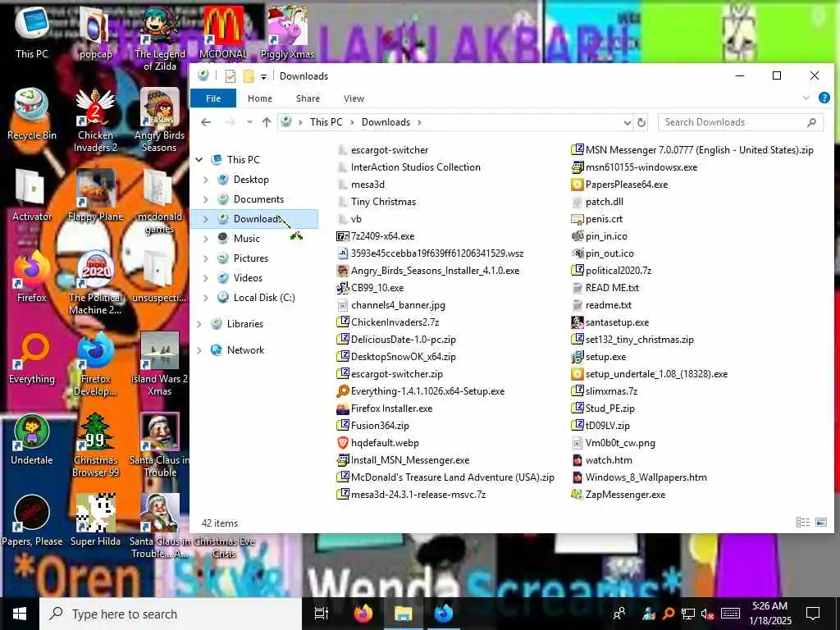Select the Firefox Installer.exe file
Image resolution: width=840 pixels, height=630 pixels.
click(384, 409)
